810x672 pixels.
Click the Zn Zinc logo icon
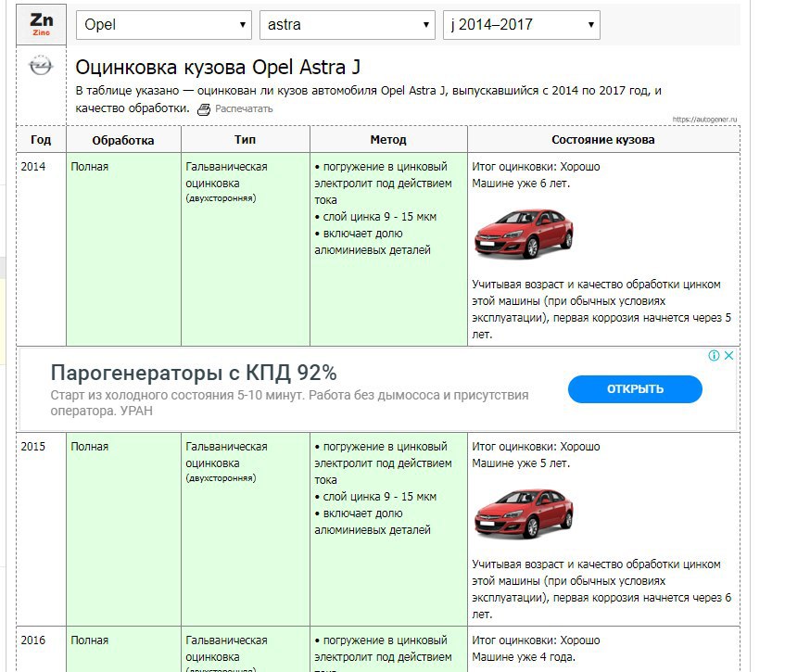pos(42,24)
